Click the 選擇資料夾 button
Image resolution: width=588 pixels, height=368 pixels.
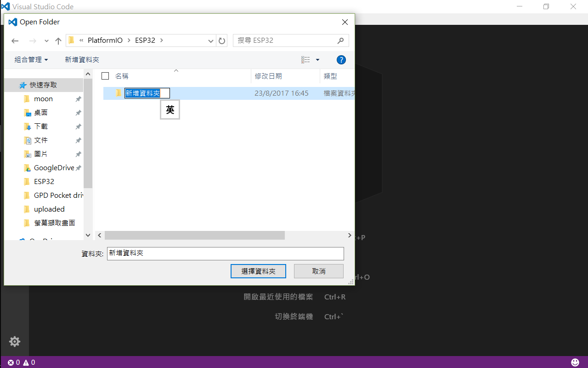pyautogui.click(x=258, y=271)
